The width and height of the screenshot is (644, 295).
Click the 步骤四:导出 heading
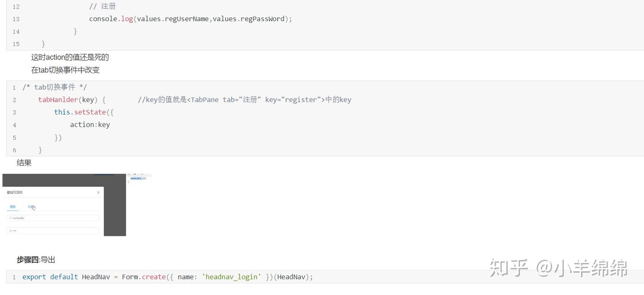36,260
